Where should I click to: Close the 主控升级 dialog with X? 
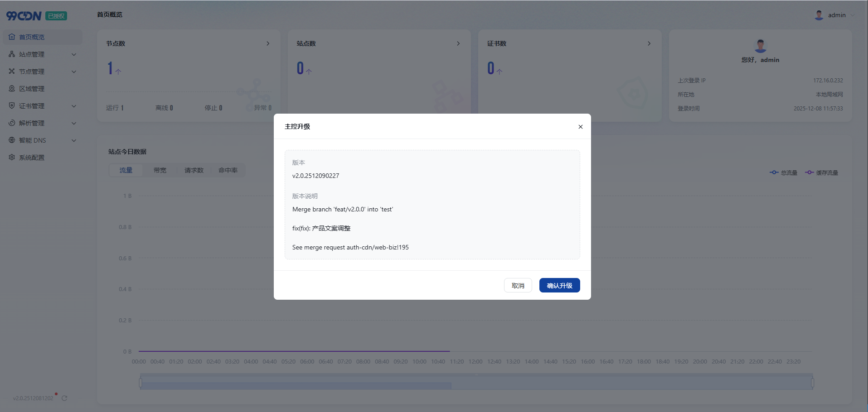click(580, 127)
